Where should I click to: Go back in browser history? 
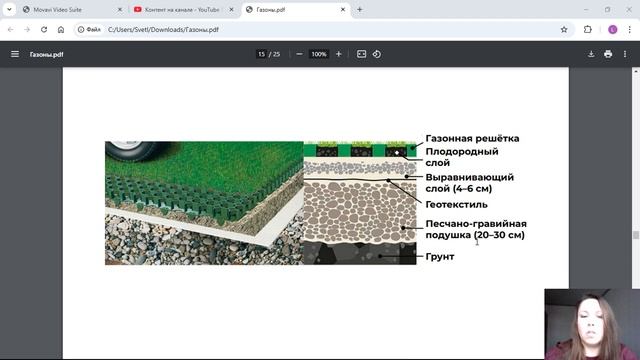(11, 29)
